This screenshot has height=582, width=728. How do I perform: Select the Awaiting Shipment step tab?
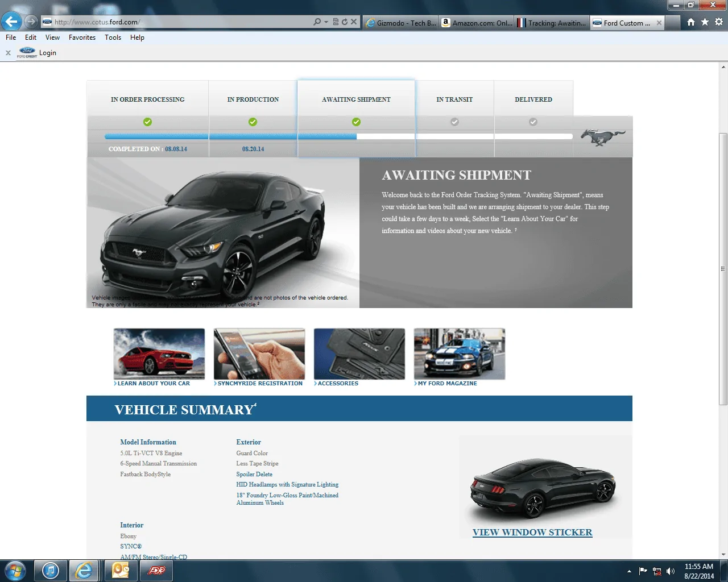pyautogui.click(x=356, y=99)
